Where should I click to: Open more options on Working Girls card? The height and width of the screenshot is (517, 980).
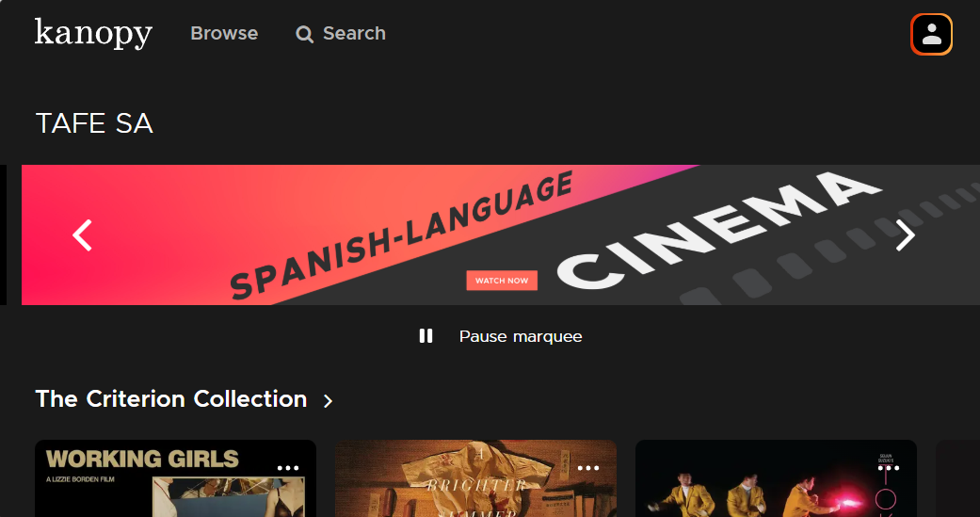point(287,468)
